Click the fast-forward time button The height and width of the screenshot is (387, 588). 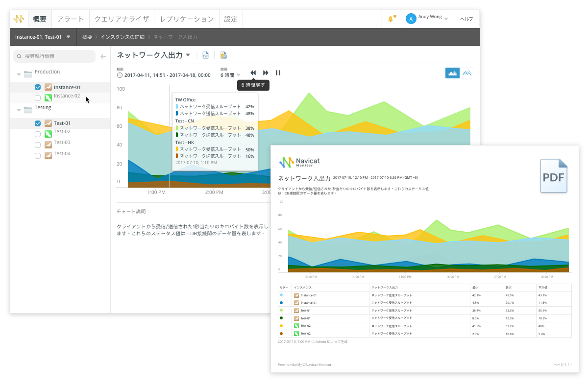click(x=266, y=73)
